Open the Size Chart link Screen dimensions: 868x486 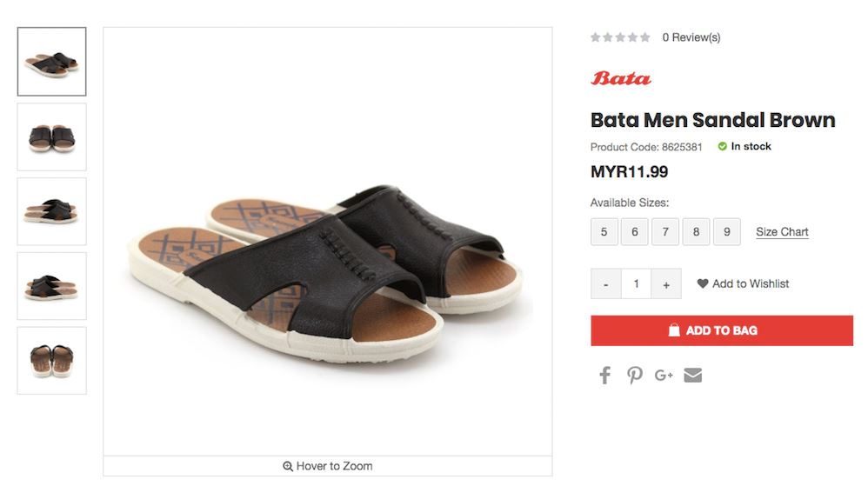782,232
